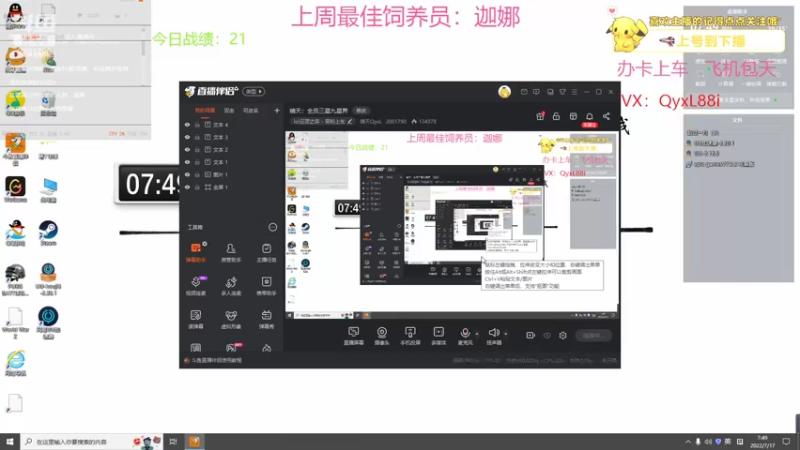The height and width of the screenshot is (450, 800).
Task: Open the taskbar clock and date
Action: tap(762, 442)
